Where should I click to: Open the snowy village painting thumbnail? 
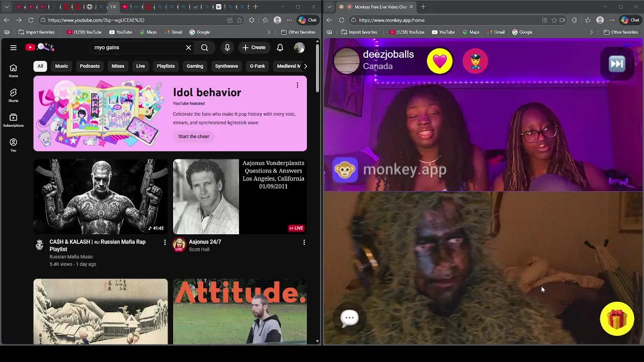point(101,311)
